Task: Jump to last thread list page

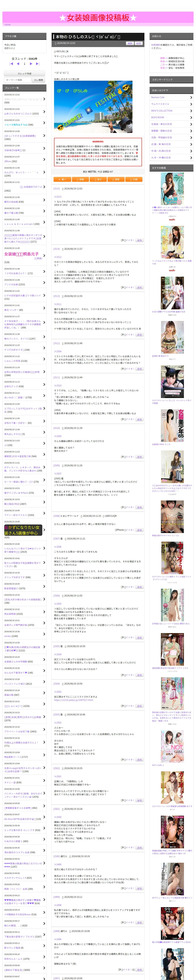Action: pyautogui.click(x=38, y=64)
